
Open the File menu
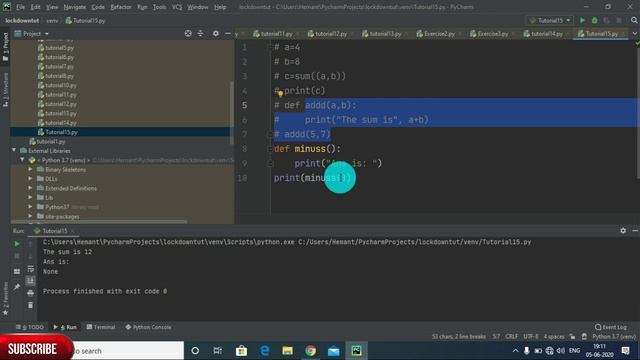(20, 7)
